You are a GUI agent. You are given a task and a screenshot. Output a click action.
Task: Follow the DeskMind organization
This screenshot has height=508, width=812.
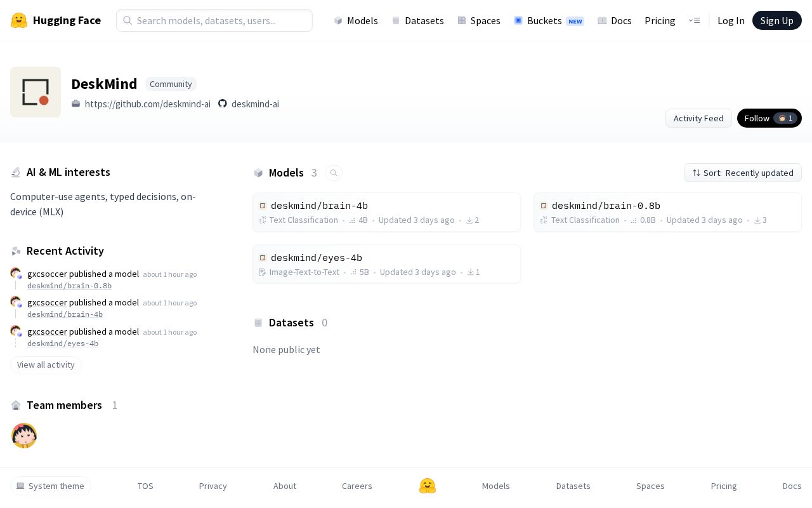(769, 118)
